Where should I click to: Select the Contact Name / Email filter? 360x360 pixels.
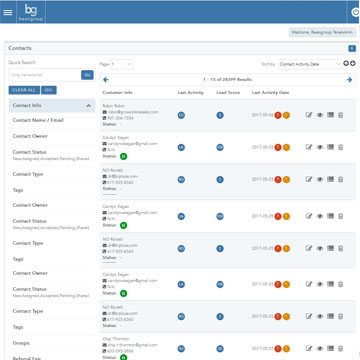[x=38, y=120]
